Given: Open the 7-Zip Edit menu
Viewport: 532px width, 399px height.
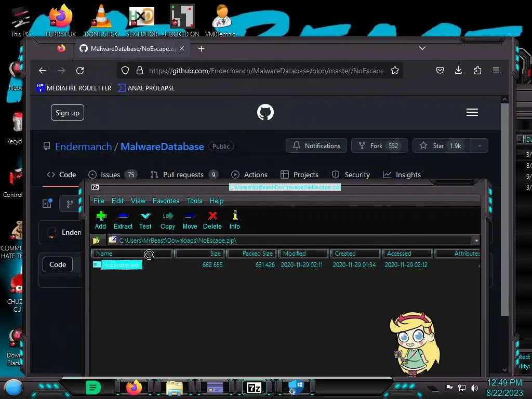Looking at the screenshot, I should pyautogui.click(x=117, y=201).
